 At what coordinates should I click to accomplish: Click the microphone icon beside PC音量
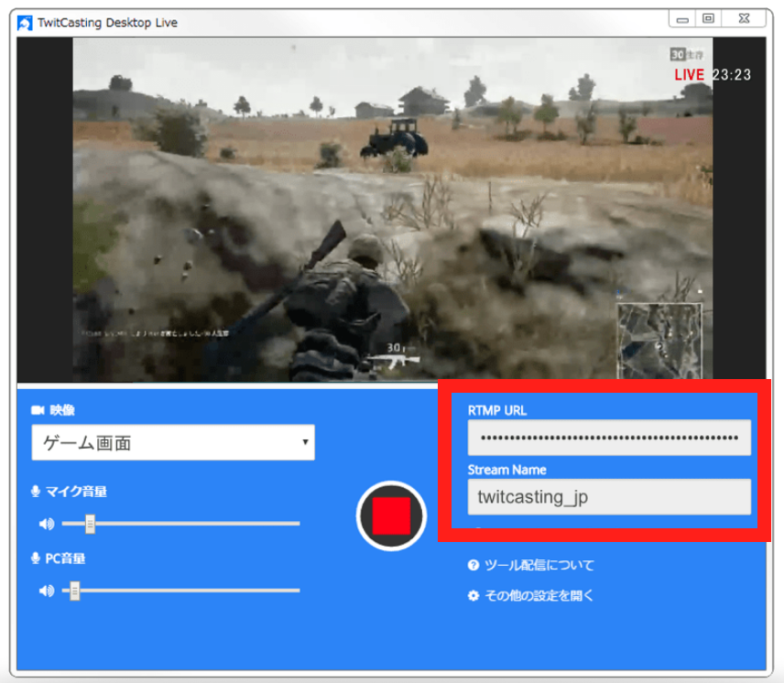point(36,558)
